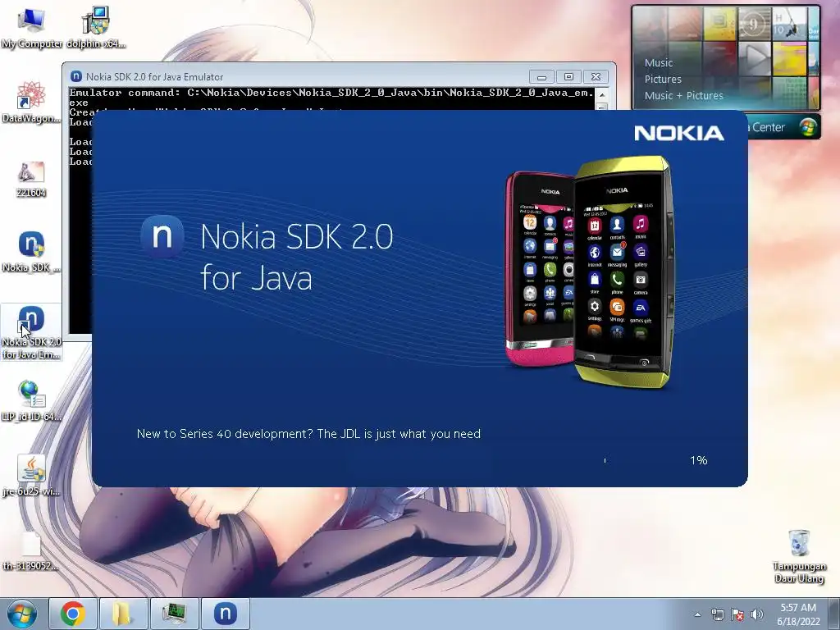Open the Nokia_SDK installer desktop icon
Image resolution: width=840 pixels, height=630 pixels.
31,252
